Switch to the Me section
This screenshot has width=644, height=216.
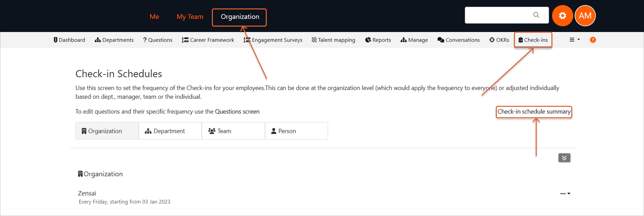pos(154,17)
